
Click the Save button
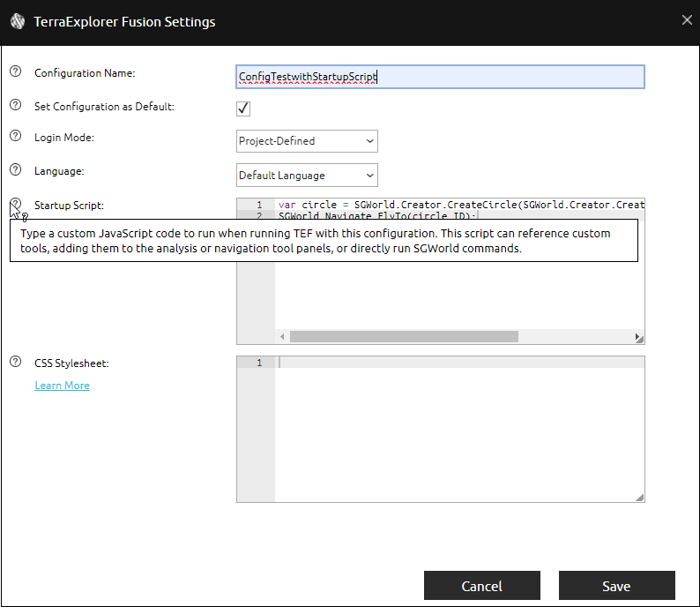(616, 586)
